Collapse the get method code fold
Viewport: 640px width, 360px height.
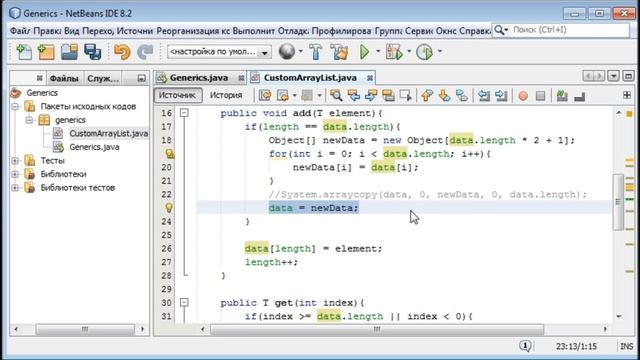pos(184,302)
